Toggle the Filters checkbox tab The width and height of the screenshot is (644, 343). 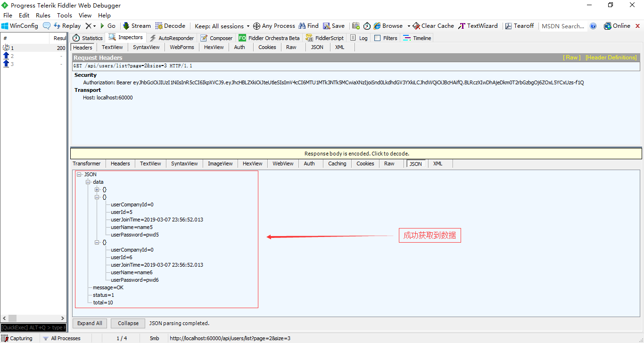pos(386,38)
